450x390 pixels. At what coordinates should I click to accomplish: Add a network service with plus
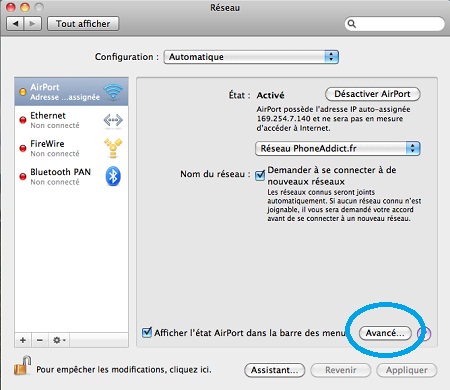click(23, 340)
